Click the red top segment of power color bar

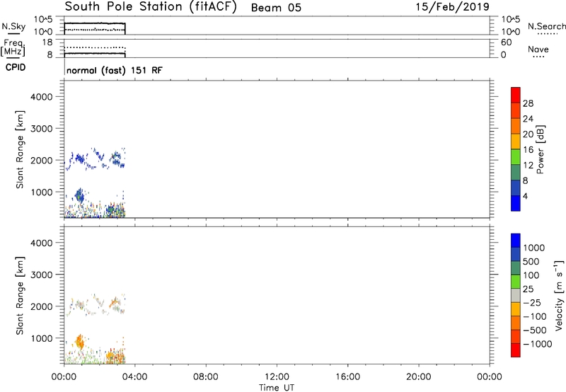click(x=516, y=95)
